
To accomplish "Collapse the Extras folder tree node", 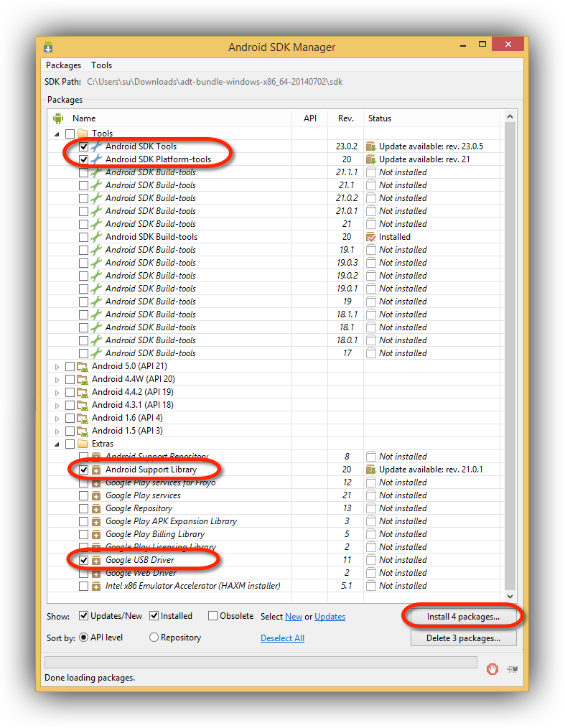I will [x=57, y=444].
